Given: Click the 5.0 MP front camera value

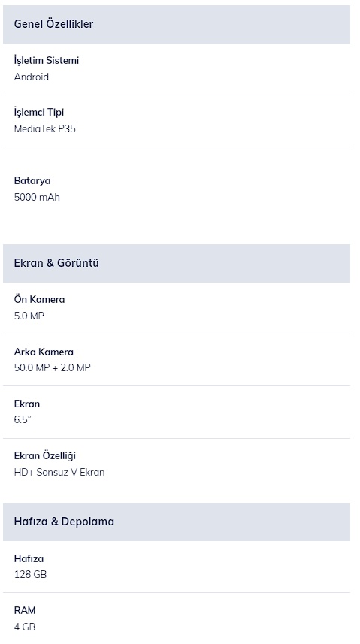Looking at the screenshot, I should pos(29,316).
